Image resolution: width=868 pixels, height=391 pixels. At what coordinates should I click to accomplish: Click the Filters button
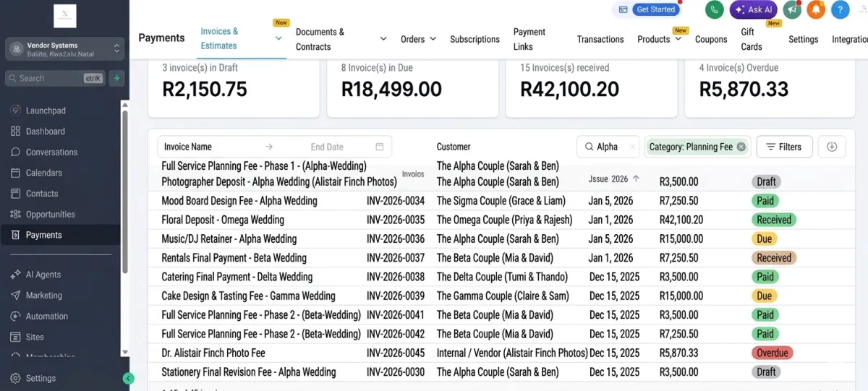coord(784,147)
